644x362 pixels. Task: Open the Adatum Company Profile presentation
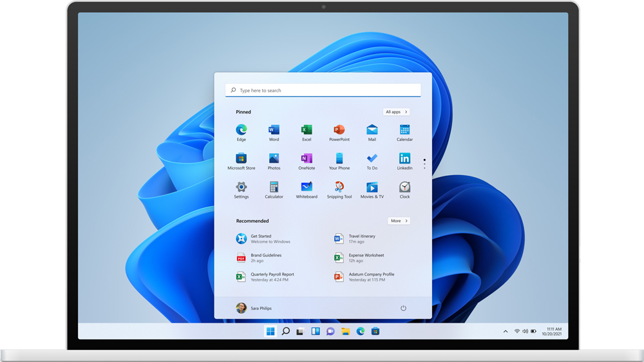point(364,277)
